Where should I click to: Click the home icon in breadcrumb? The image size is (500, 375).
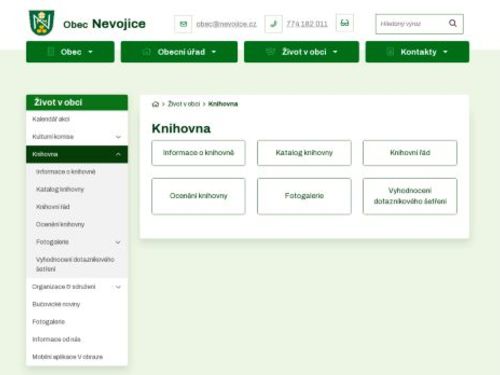(x=155, y=104)
